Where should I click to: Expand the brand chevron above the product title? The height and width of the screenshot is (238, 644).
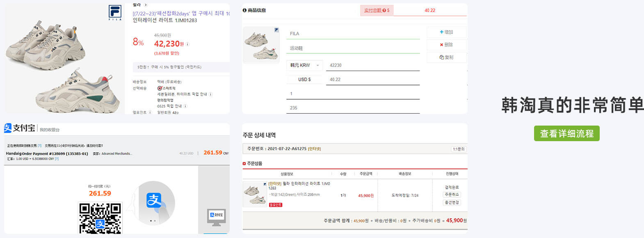tap(146, 5)
